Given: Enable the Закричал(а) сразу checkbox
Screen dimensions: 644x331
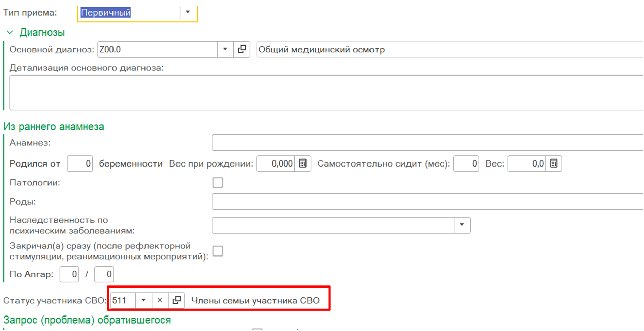Looking at the screenshot, I should pos(218,251).
